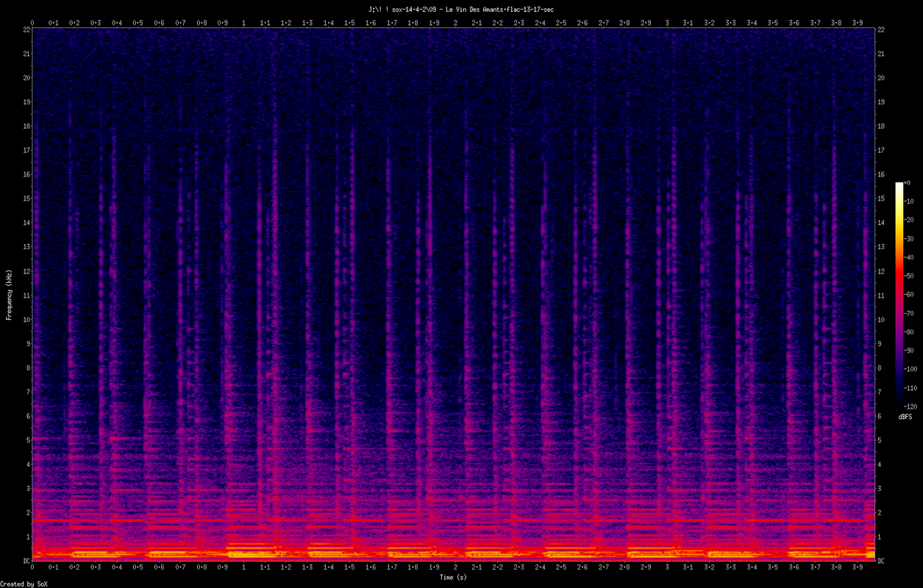Click the "3" tick on the right frequency axis

881,488
